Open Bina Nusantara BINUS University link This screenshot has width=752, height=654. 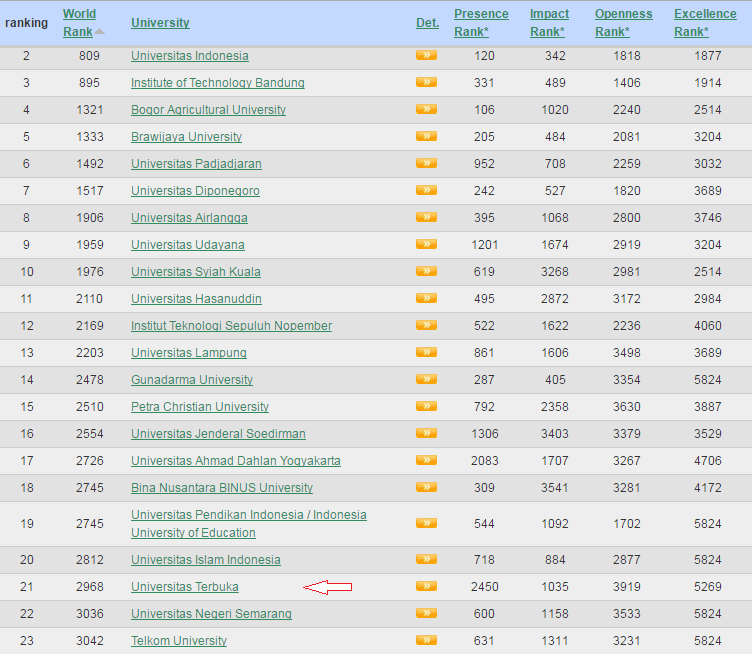(222, 488)
